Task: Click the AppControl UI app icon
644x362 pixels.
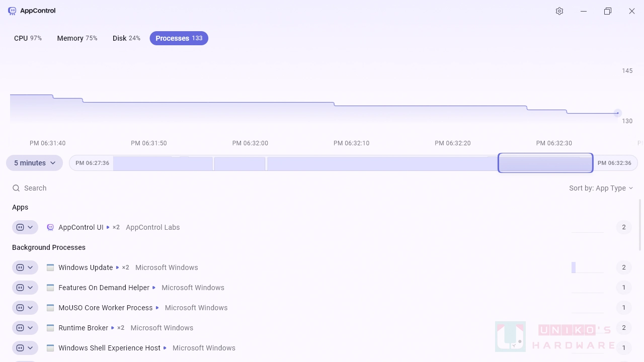Action: click(50, 227)
